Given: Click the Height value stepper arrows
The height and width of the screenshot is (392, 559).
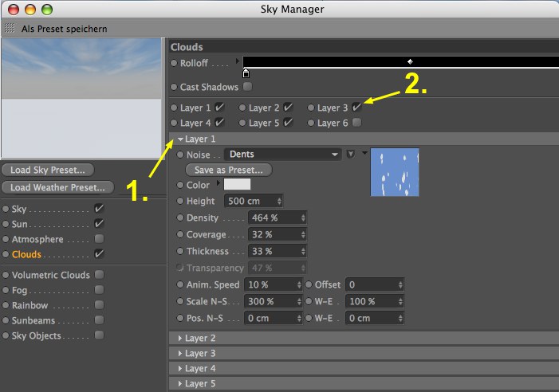Looking at the screenshot, I should pyautogui.click(x=279, y=201).
